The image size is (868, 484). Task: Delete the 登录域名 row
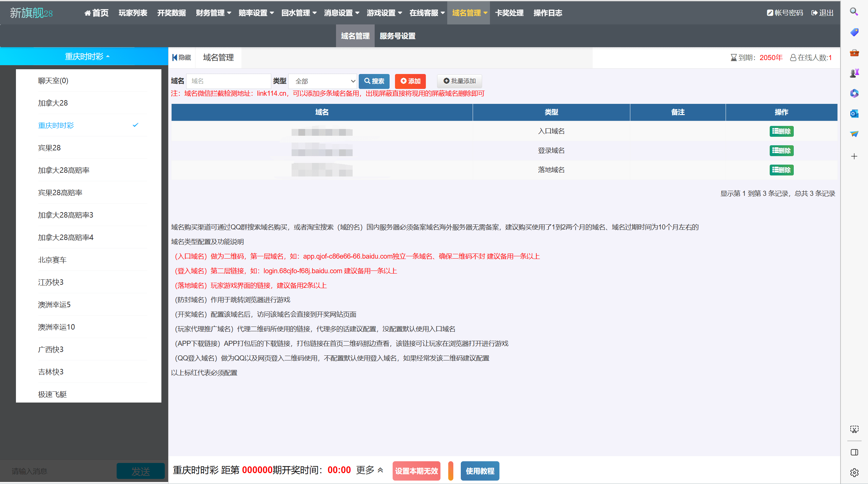781,151
